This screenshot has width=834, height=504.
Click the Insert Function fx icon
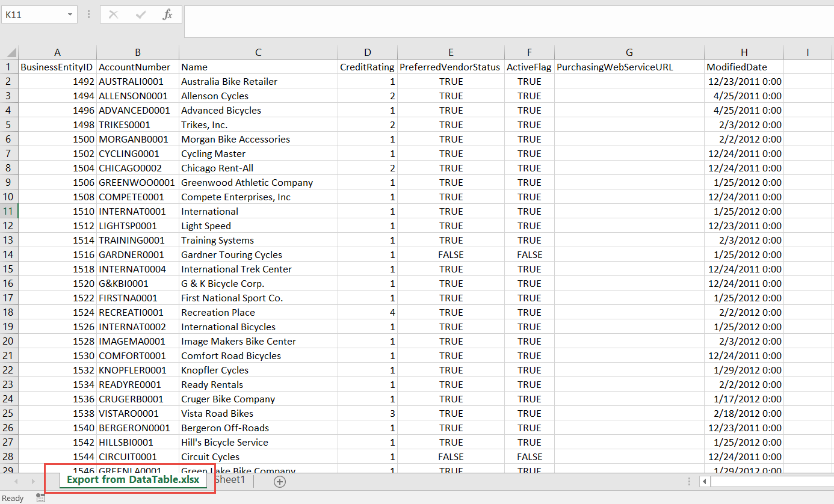[x=168, y=14]
